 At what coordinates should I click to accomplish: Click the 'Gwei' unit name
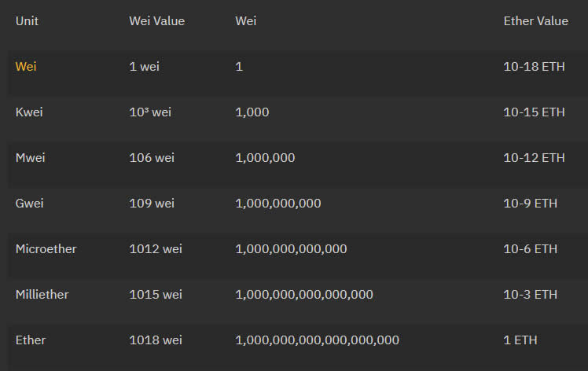click(x=29, y=204)
